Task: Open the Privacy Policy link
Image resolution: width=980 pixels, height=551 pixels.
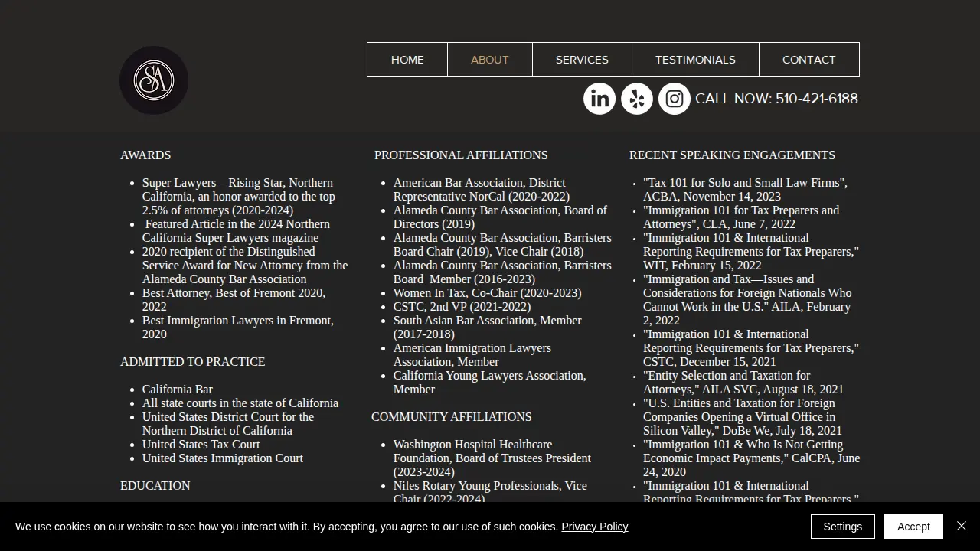Action: point(595,527)
